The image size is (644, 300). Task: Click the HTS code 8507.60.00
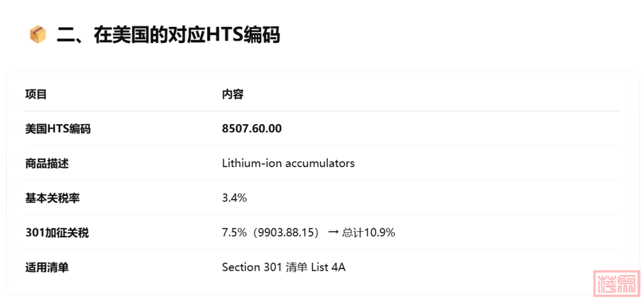point(252,129)
